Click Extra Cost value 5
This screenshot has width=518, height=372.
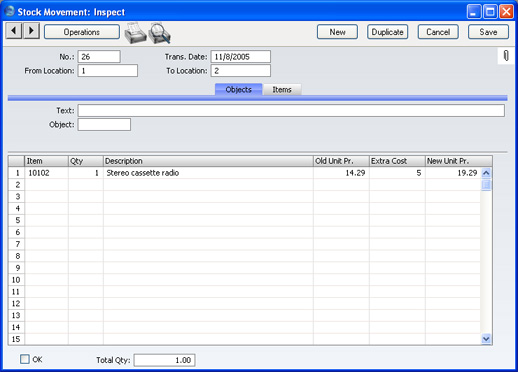(x=397, y=173)
